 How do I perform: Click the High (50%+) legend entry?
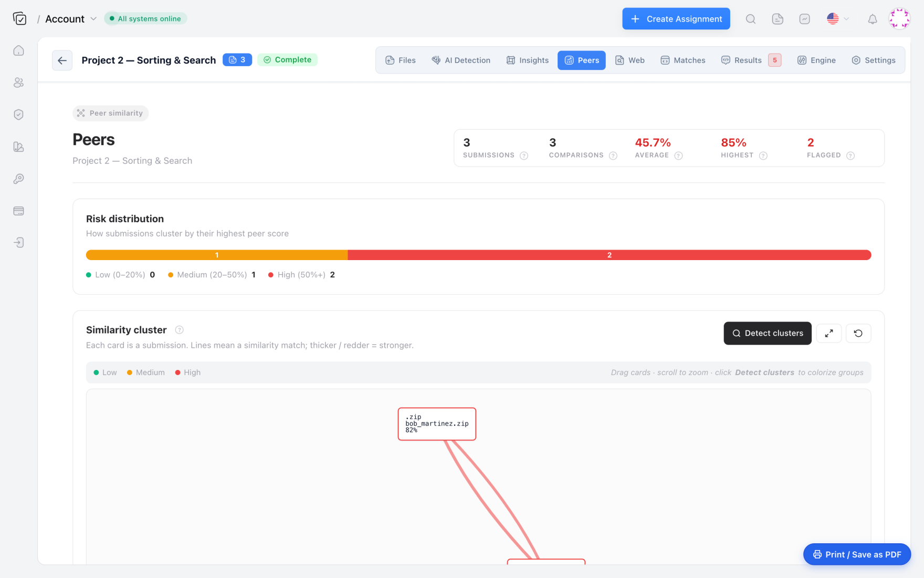[301, 275]
